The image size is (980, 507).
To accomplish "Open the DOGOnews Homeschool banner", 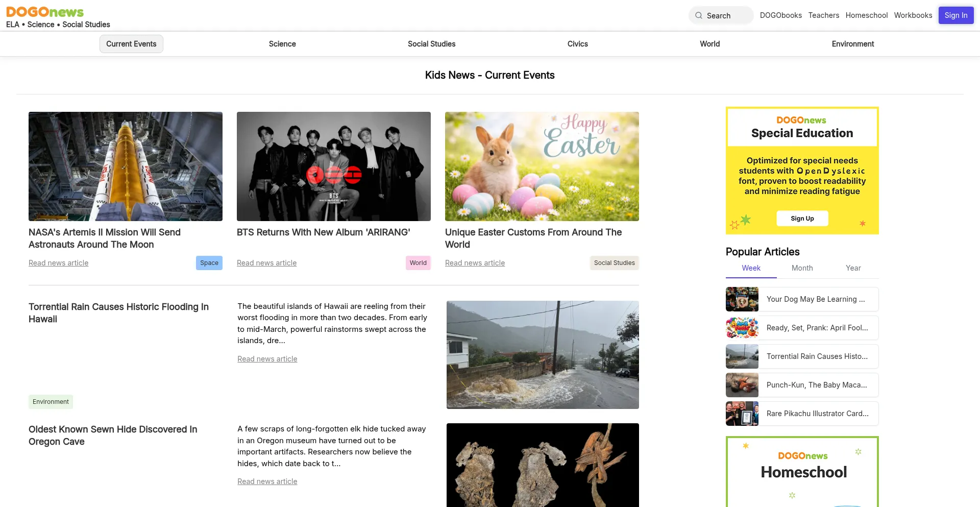I will pyautogui.click(x=802, y=472).
